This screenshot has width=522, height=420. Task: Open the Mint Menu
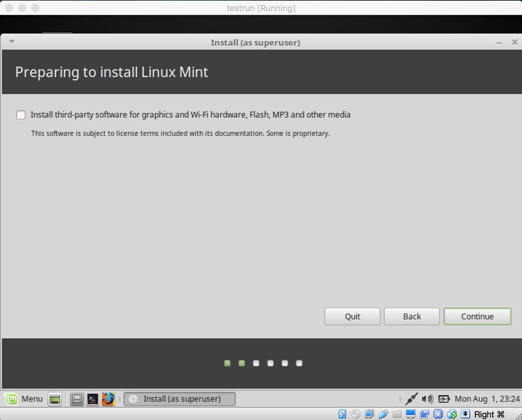(x=24, y=399)
